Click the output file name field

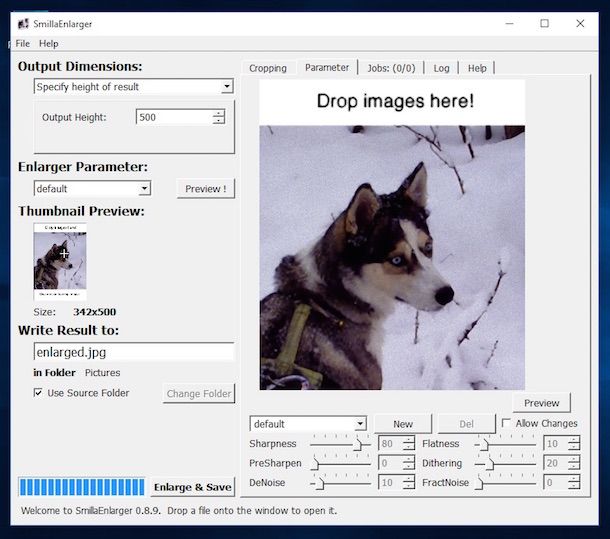coord(133,352)
